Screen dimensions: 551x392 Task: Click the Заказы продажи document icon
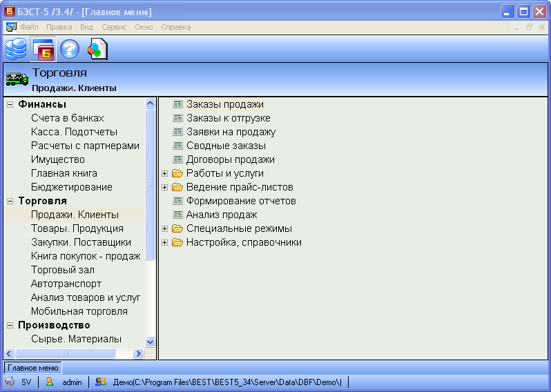tap(177, 104)
